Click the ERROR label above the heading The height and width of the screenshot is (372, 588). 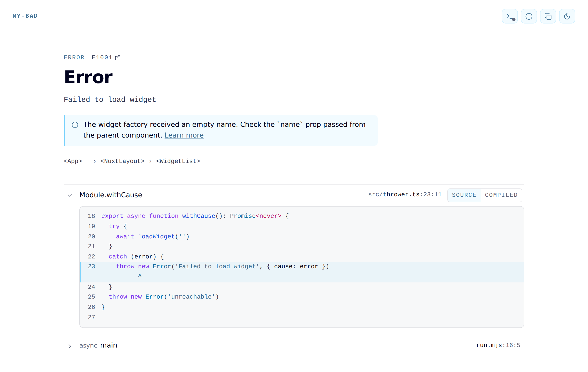pyautogui.click(x=74, y=58)
